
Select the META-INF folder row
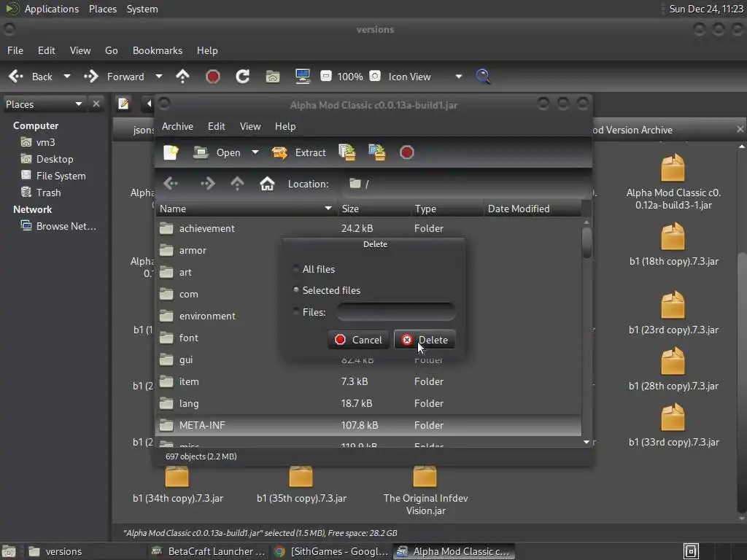pyautogui.click(x=368, y=425)
